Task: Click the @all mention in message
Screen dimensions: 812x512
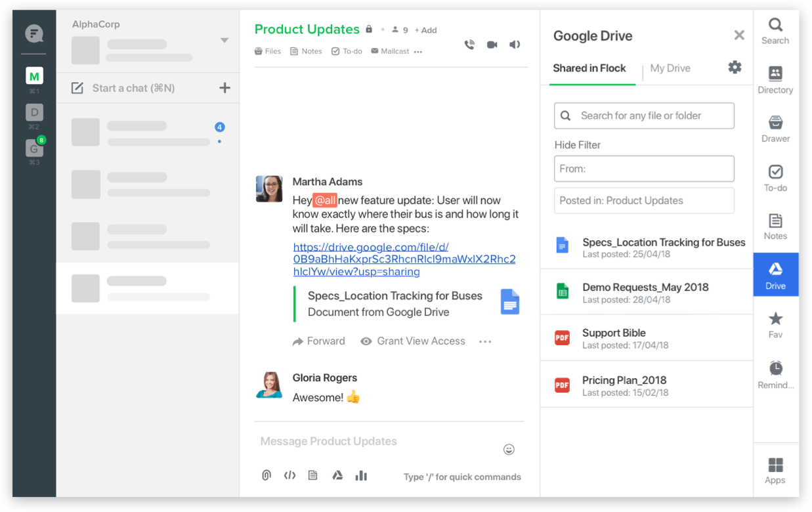Action: [x=325, y=200]
